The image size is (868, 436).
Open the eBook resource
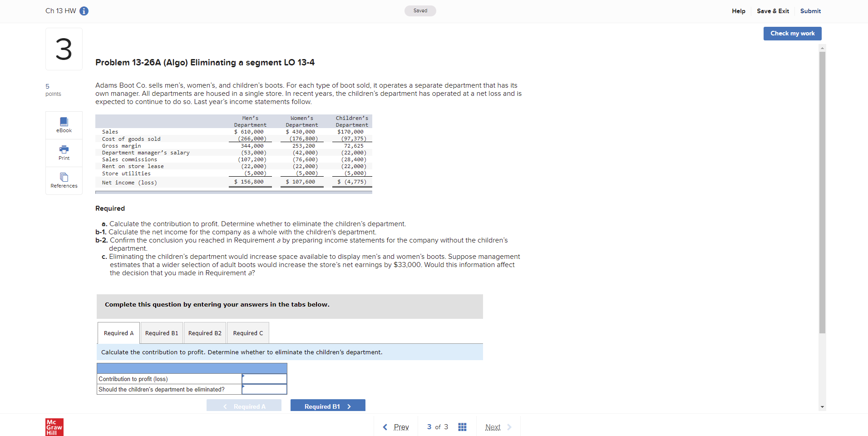[x=64, y=125]
